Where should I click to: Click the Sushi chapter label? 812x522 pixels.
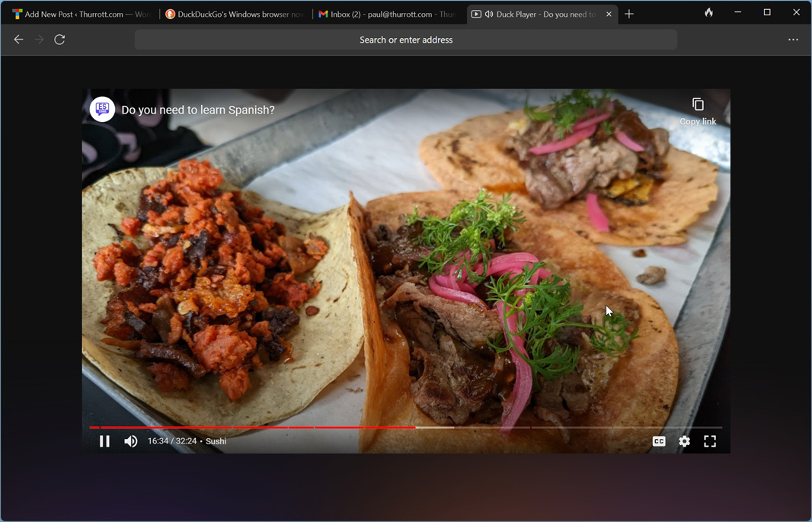(x=216, y=441)
